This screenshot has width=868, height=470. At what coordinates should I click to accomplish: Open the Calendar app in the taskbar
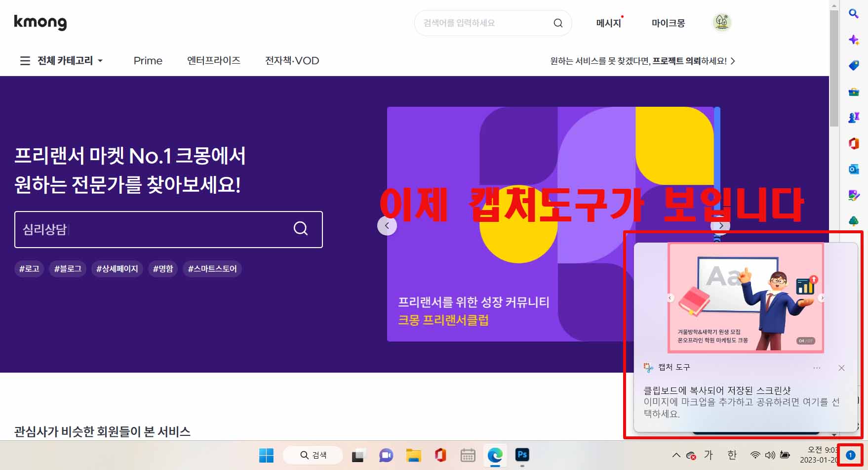click(468, 455)
